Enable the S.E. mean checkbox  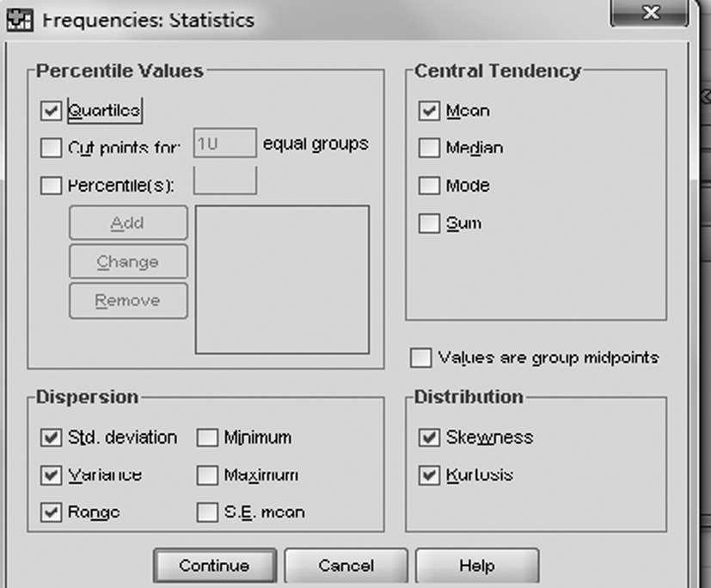pos(207,512)
